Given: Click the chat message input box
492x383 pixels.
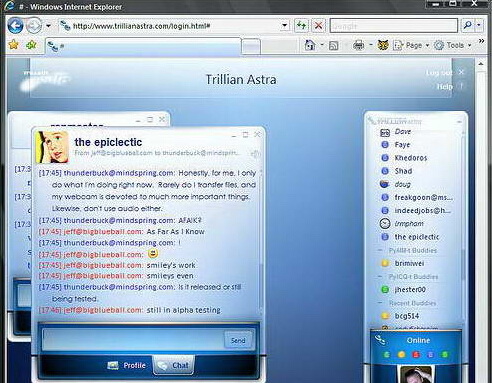Looking at the screenshot, I should (x=133, y=340).
